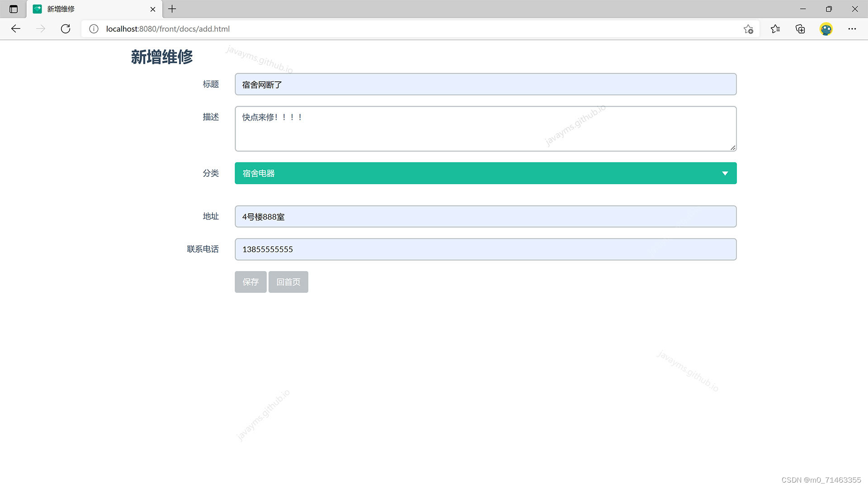Screen dimensions: 868x488
Task: Click the site information icon
Action: [x=94, y=29]
